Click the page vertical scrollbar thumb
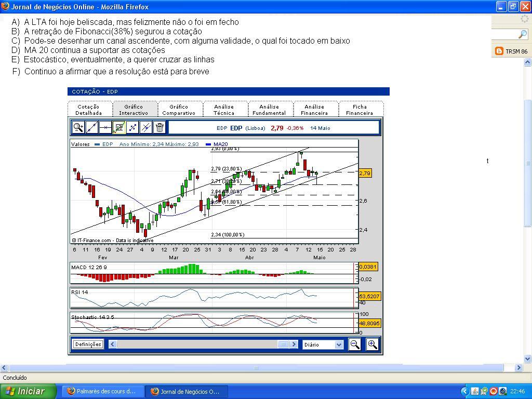532x399 pixels. 528,163
